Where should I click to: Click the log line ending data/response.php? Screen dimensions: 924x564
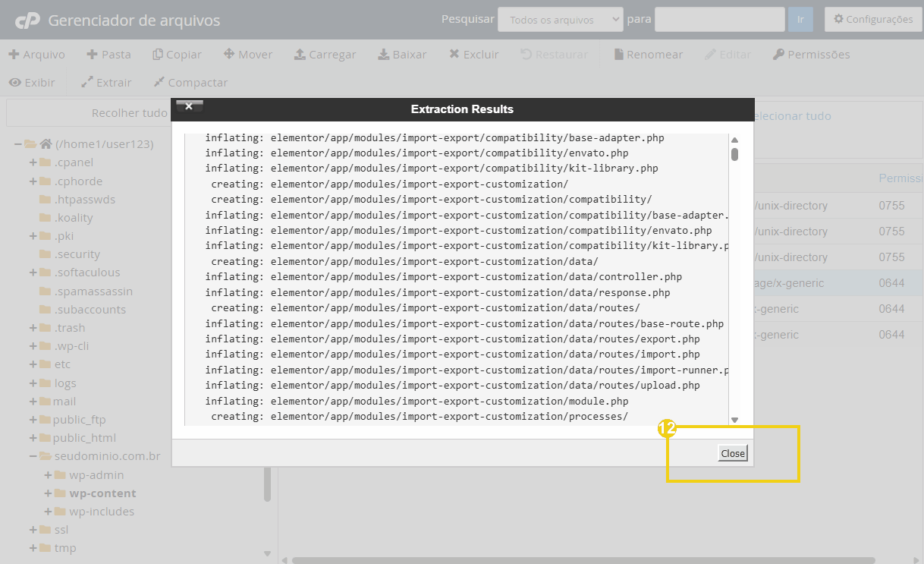pyautogui.click(x=438, y=292)
